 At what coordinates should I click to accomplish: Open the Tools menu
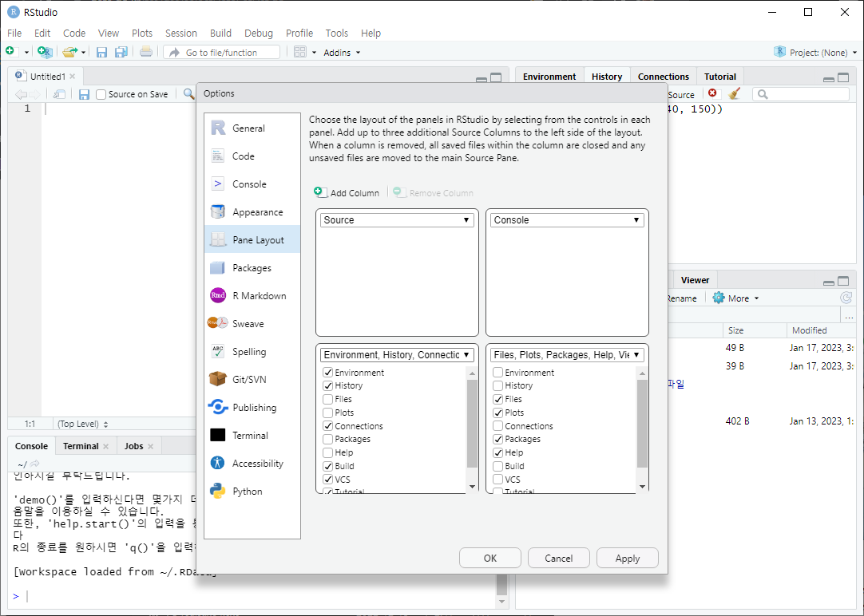point(337,33)
